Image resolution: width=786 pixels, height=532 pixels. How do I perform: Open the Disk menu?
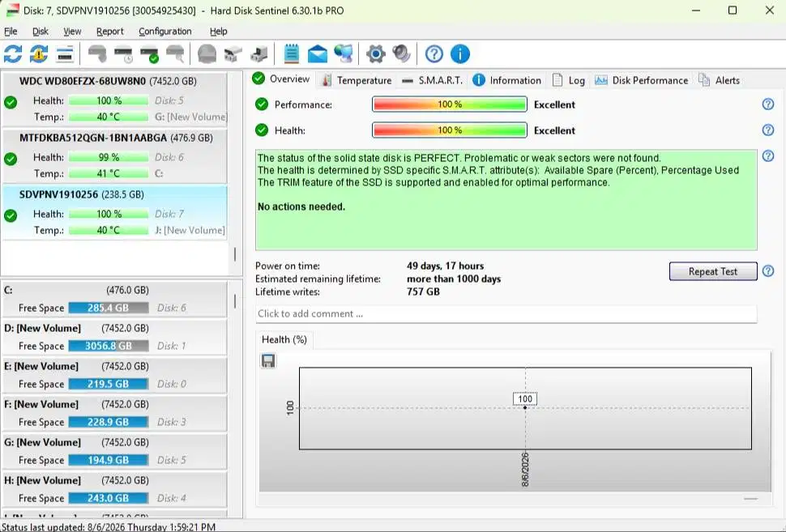[40, 31]
